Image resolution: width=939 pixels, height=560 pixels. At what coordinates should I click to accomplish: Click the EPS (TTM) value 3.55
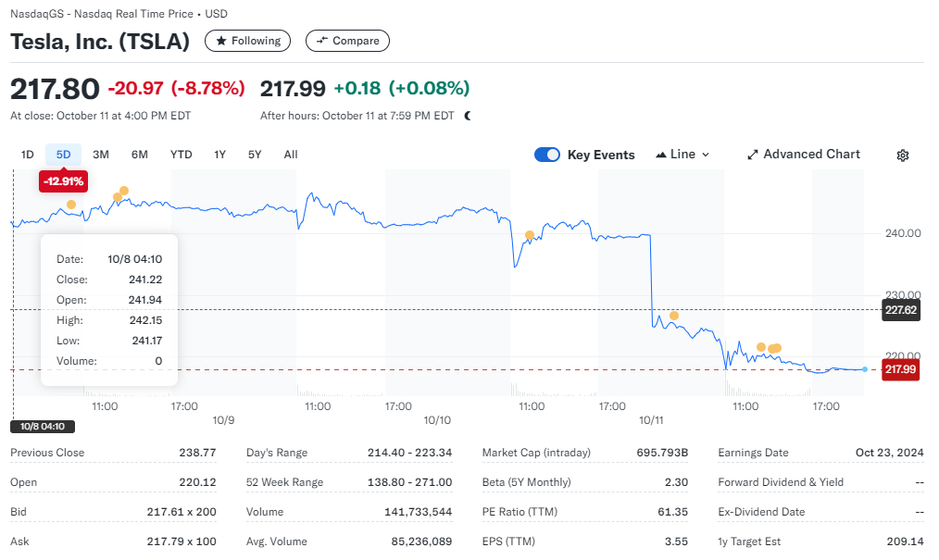point(676,541)
